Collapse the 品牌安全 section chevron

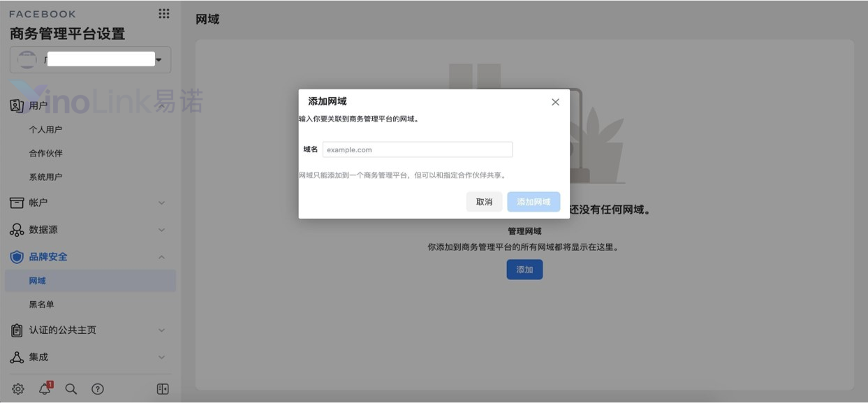161,257
